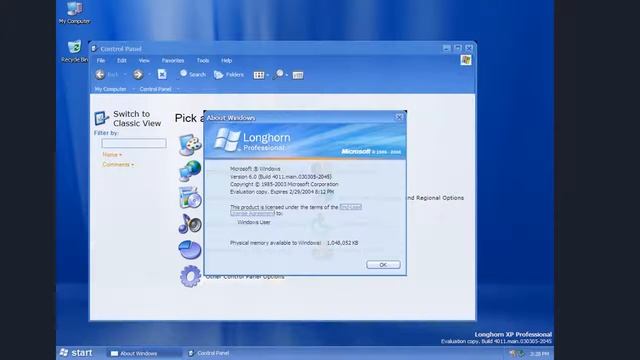This screenshot has width=640, height=360.
Task: Expand the magnifier dropdown arrow
Action: (x=287, y=75)
